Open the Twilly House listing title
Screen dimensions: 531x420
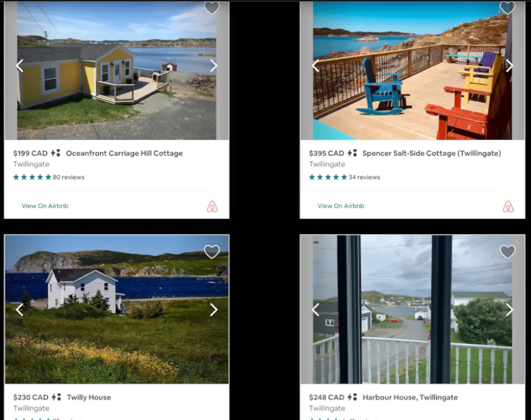(x=89, y=397)
